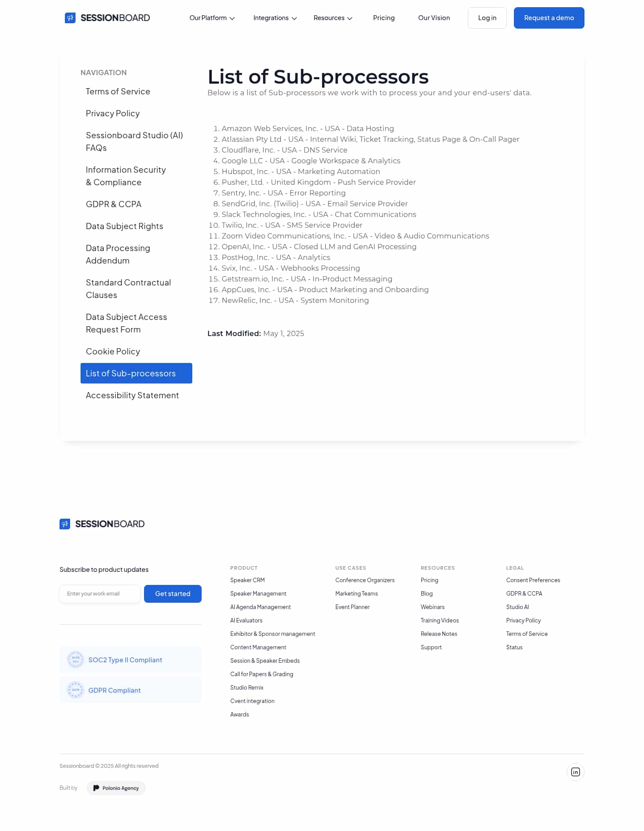Open Our Vision from the header menu
The height and width of the screenshot is (831, 644).
[x=434, y=18]
